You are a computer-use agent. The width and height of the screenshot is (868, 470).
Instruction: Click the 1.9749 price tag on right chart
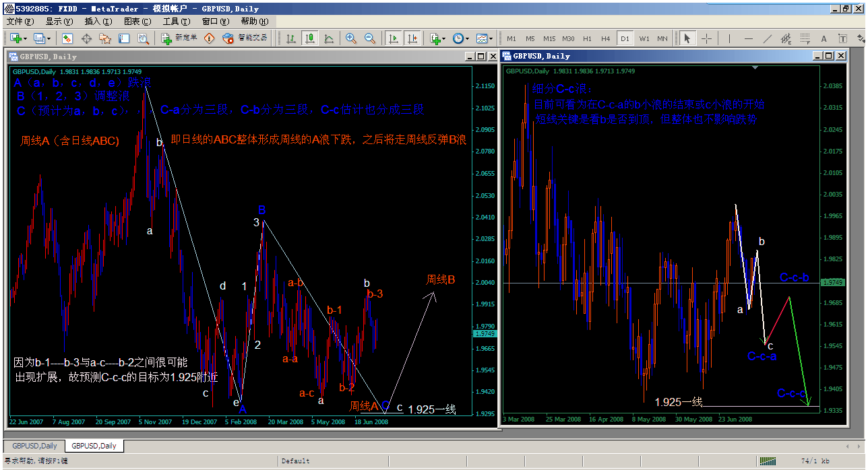click(832, 283)
